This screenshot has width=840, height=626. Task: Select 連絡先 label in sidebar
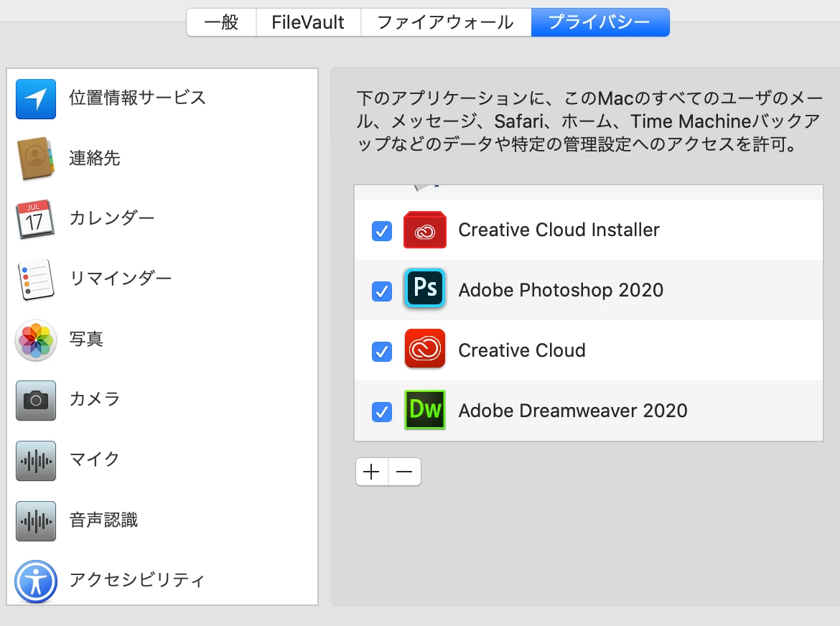(95, 158)
